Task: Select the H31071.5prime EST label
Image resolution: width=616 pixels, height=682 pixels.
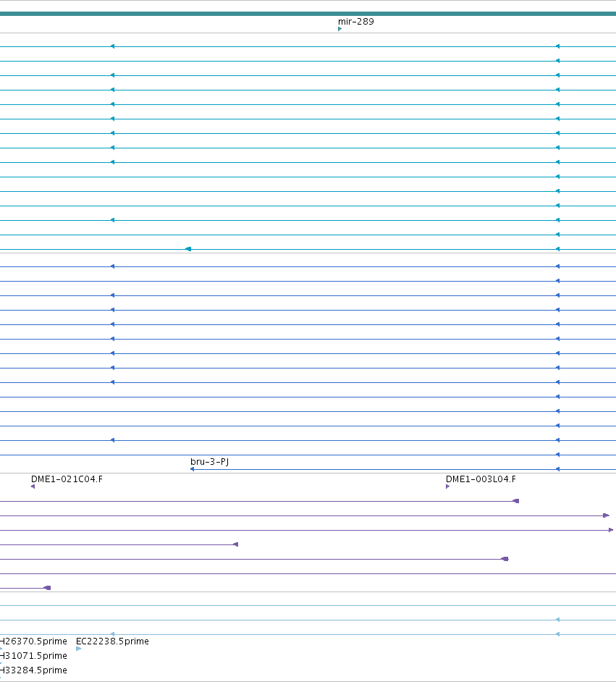Action: [x=33, y=655]
